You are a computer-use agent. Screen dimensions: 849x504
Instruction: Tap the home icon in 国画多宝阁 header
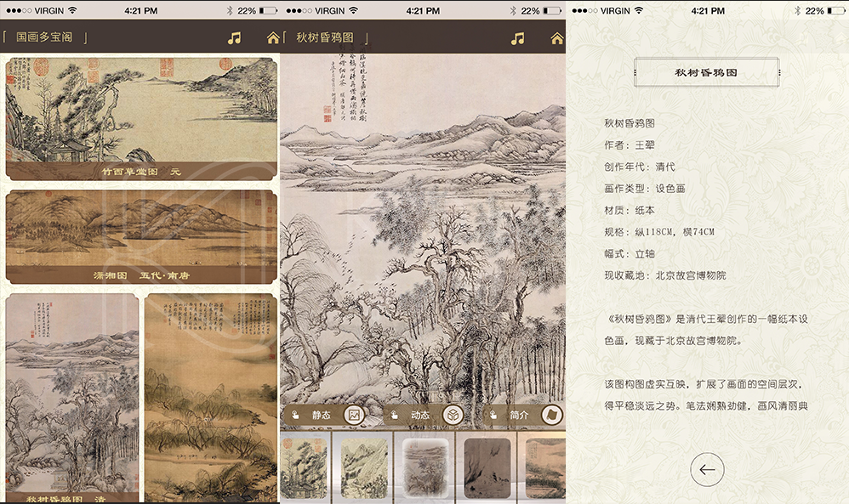(x=273, y=38)
